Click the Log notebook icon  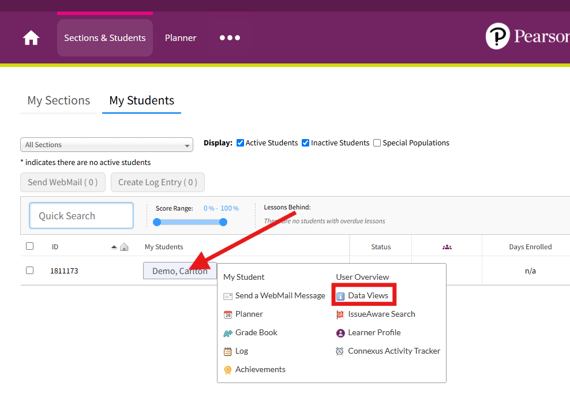click(x=228, y=352)
